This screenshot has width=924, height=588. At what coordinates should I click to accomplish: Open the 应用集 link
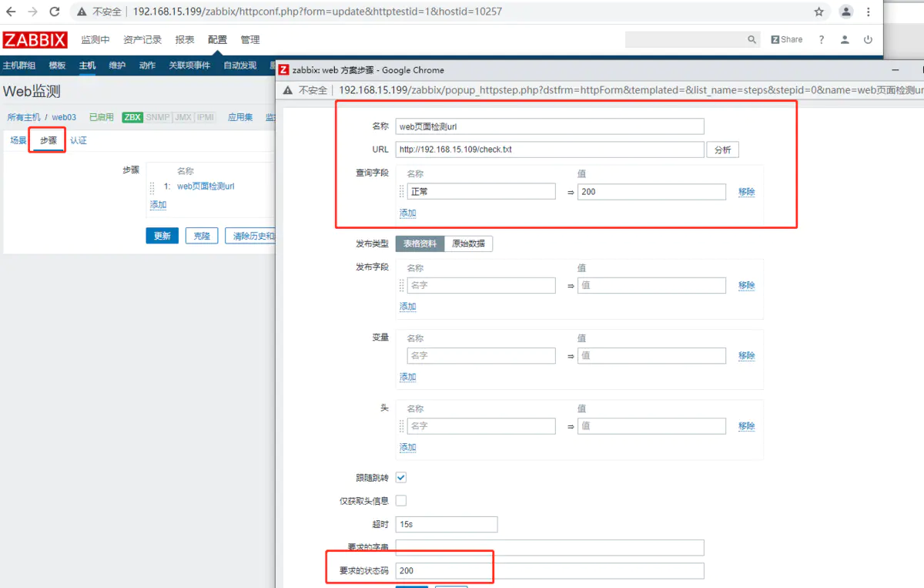click(x=240, y=117)
